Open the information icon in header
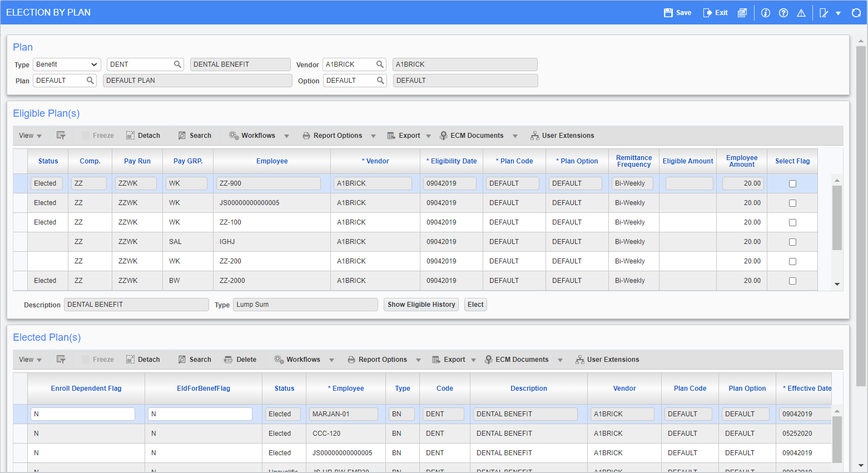The width and height of the screenshot is (868, 473). point(766,13)
